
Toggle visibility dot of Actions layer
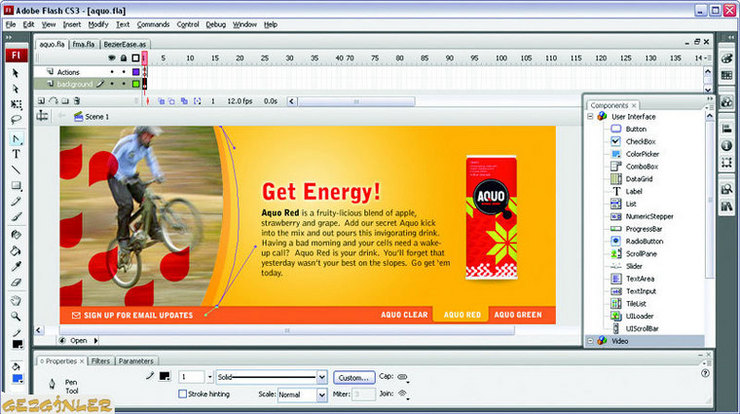pyautogui.click(x=112, y=72)
